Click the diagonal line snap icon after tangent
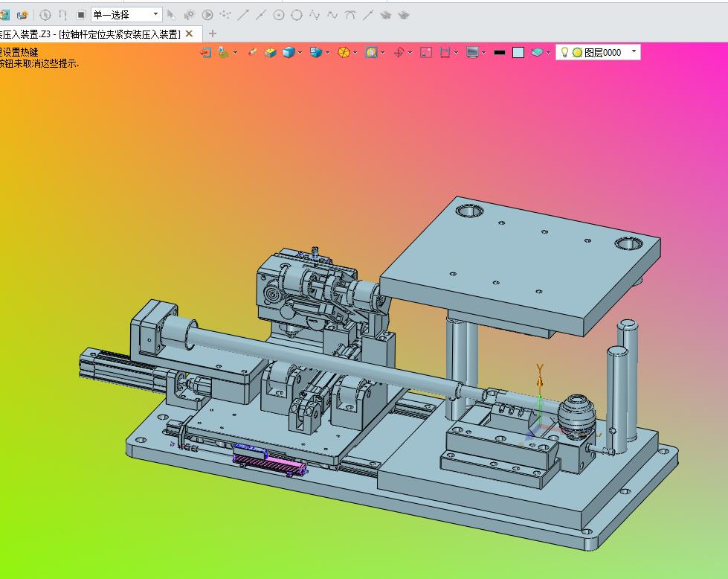 pyautogui.click(x=367, y=16)
